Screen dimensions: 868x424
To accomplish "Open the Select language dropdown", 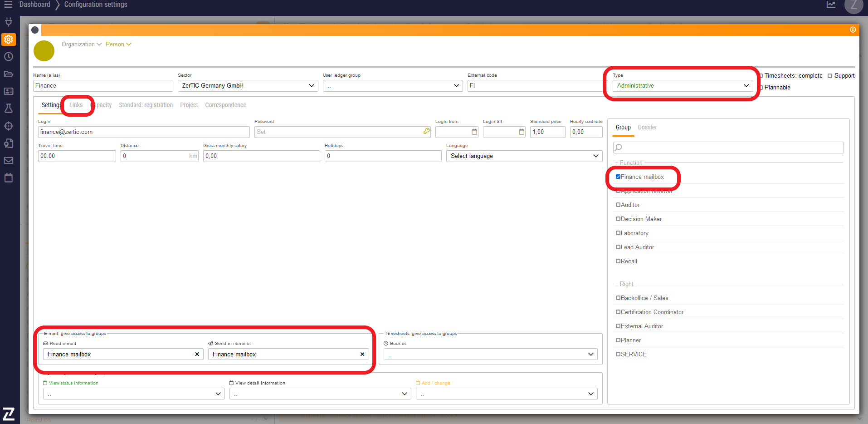I will (x=524, y=156).
